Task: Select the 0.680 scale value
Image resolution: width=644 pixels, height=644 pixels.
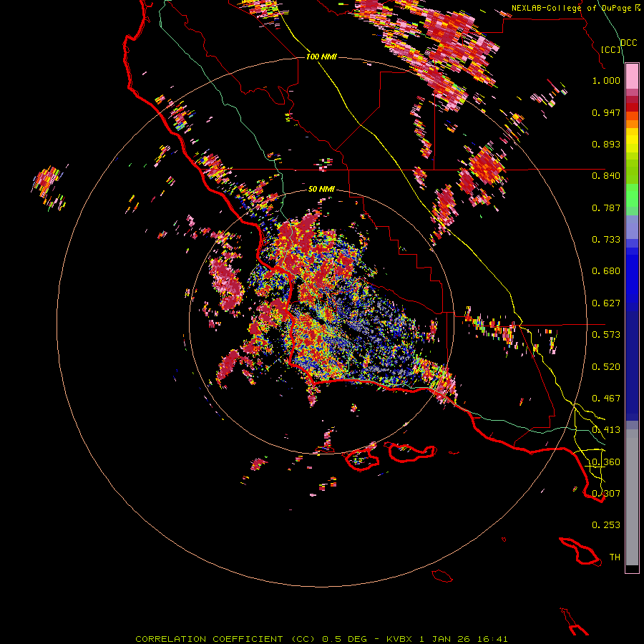Action: click(606, 271)
